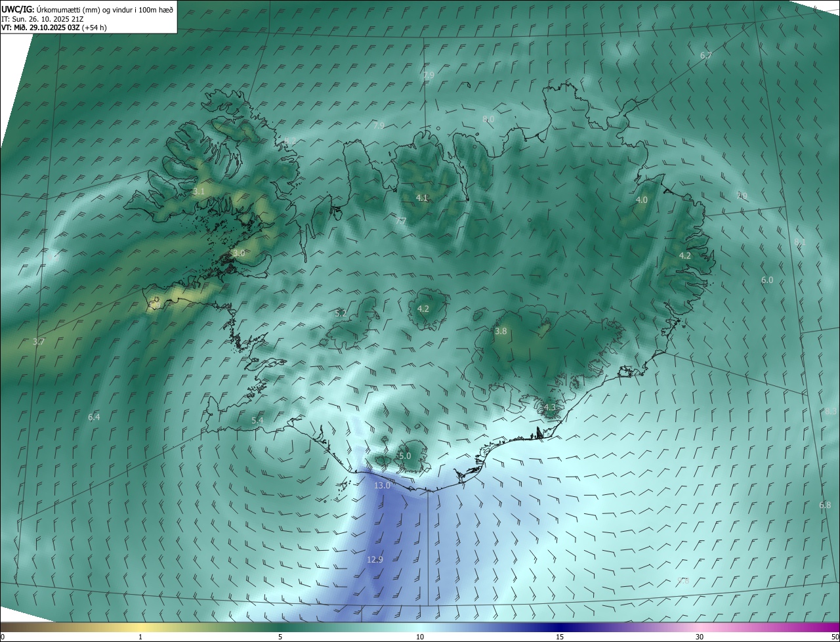The width and height of the screenshot is (840, 642).
Task: Select the 4.1 value label in the north
Action: coord(422,198)
